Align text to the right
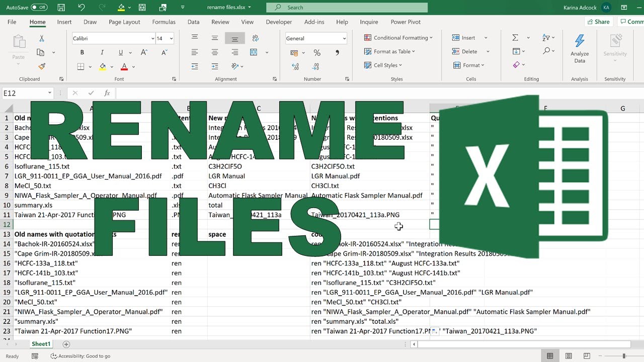The width and height of the screenshot is (644, 362). [x=235, y=52]
